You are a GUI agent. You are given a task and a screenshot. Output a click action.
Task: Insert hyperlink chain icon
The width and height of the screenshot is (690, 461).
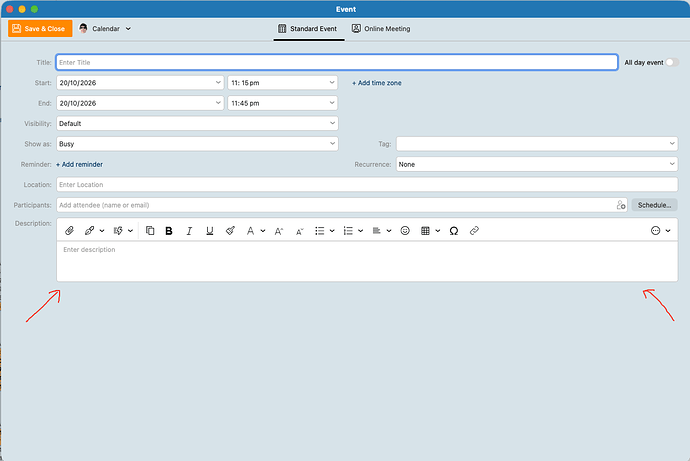click(x=474, y=230)
